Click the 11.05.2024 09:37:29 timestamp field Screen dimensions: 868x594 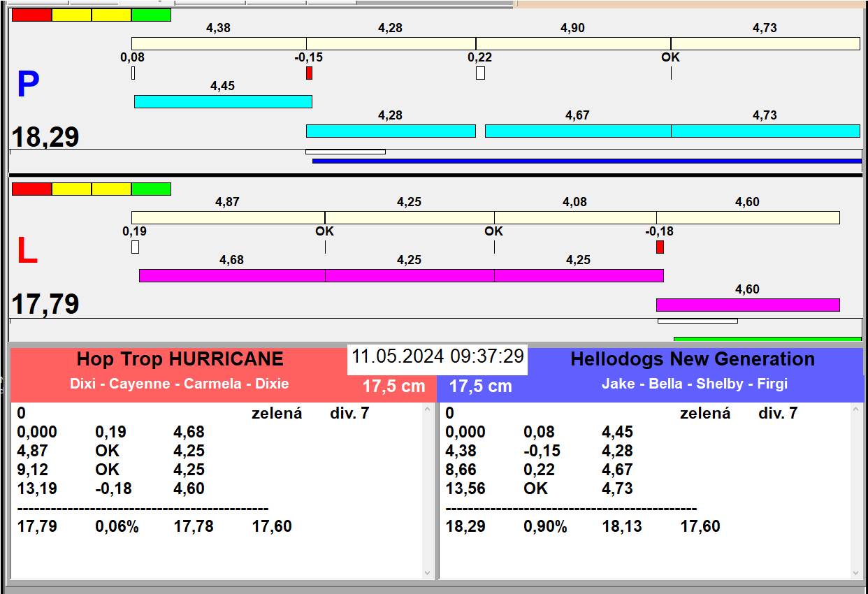(x=437, y=356)
